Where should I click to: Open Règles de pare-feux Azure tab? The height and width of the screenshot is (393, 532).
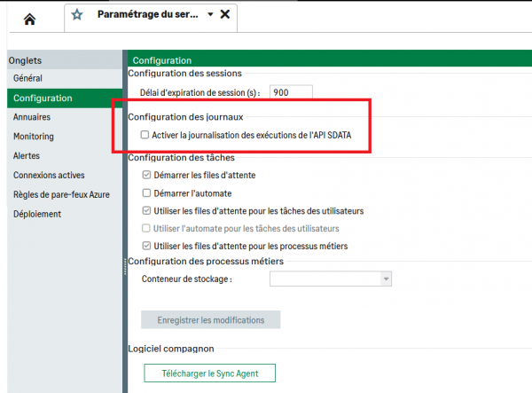65,194
